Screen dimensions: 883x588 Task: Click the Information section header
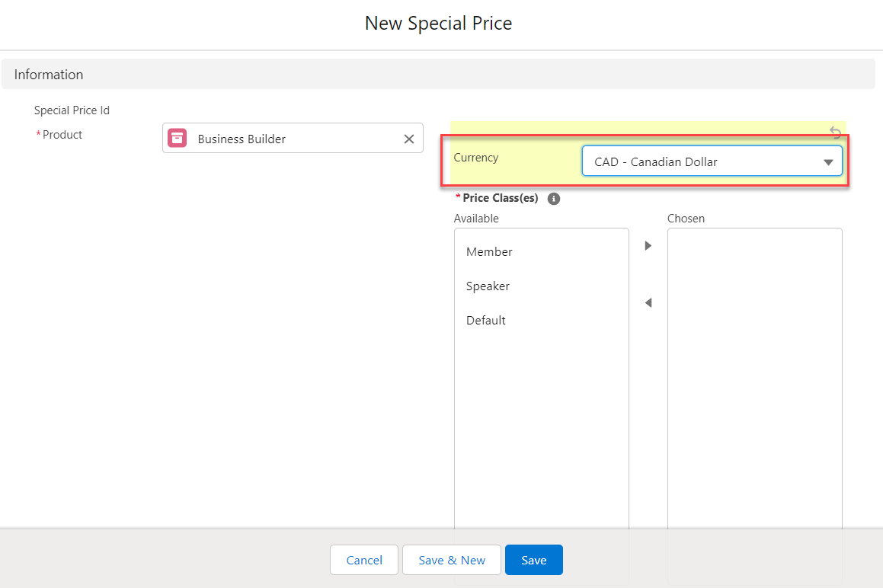point(49,75)
